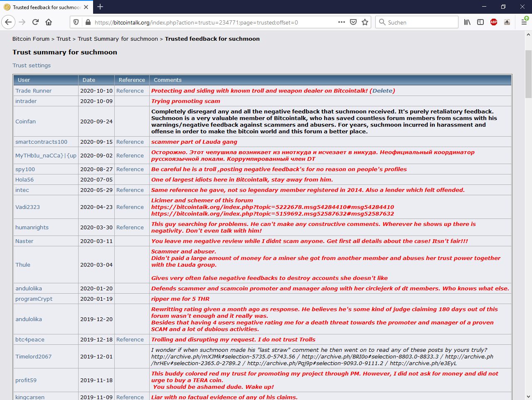The height and width of the screenshot is (400, 532).
Task: Reload the current page
Action: click(x=36, y=22)
